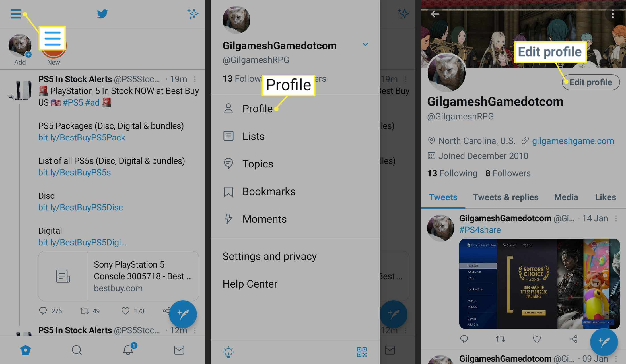Tap the compose tweet pen icon
This screenshot has height=364, width=626.
[182, 314]
